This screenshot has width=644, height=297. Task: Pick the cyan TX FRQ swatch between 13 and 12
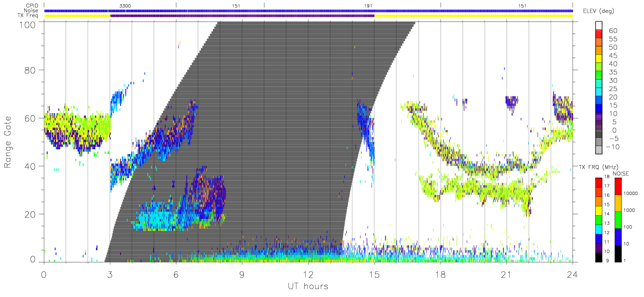pos(599,229)
